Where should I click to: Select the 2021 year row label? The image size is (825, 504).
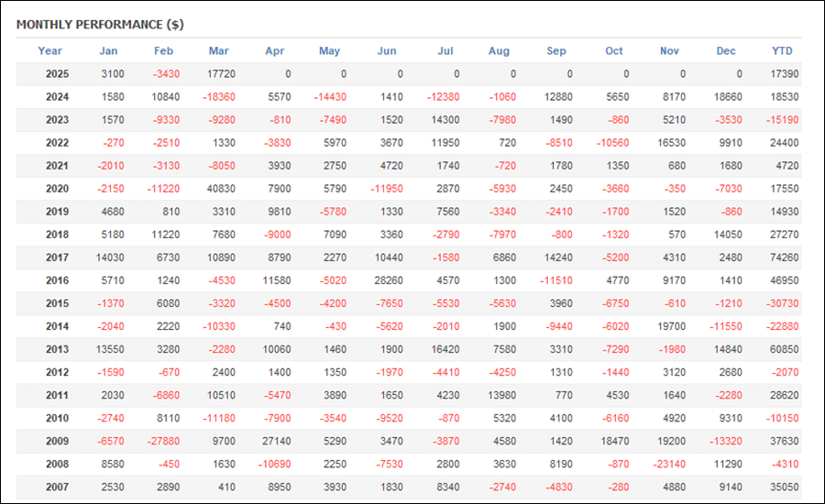(x=58, y=166)
